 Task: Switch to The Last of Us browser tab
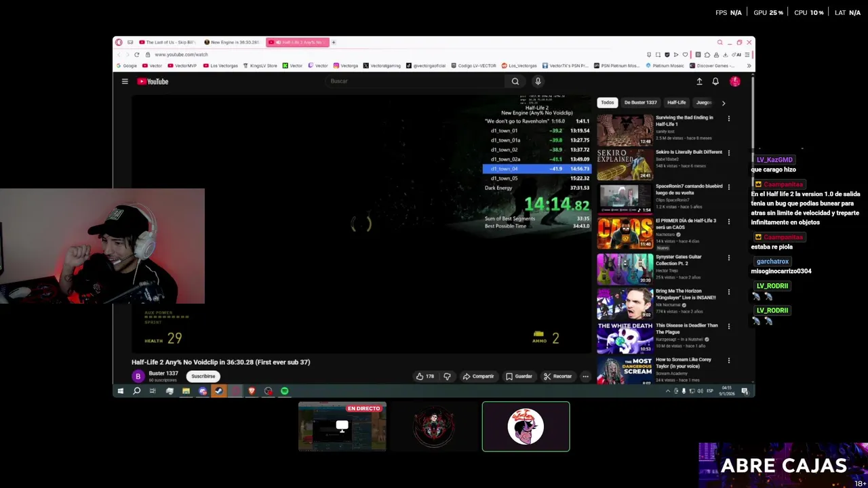[168, 42]
